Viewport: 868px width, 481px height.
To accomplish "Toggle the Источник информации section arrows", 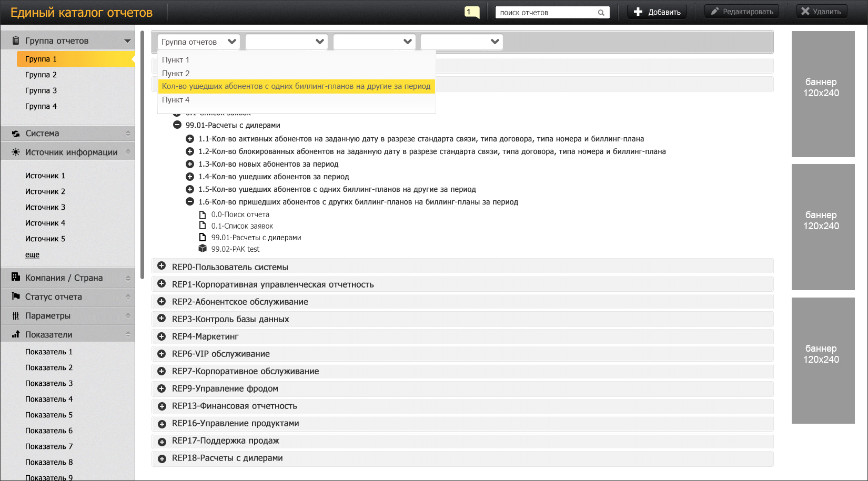I will pos(128,152).
